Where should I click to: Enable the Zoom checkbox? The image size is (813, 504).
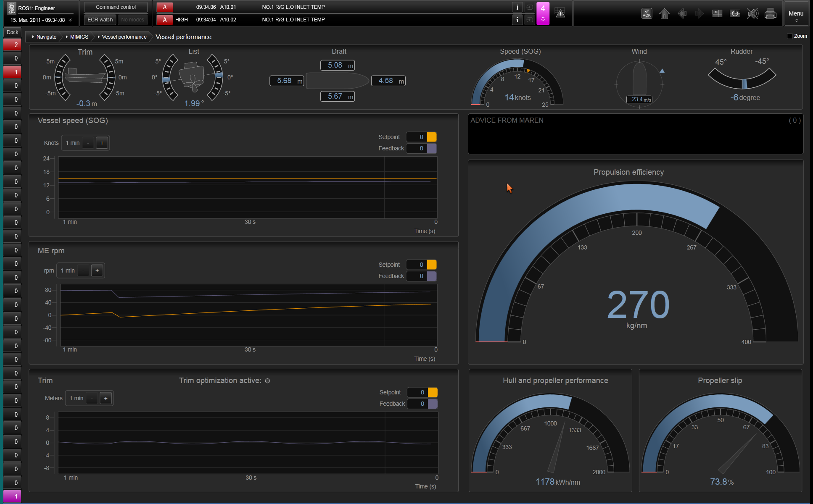coord(789,36)
